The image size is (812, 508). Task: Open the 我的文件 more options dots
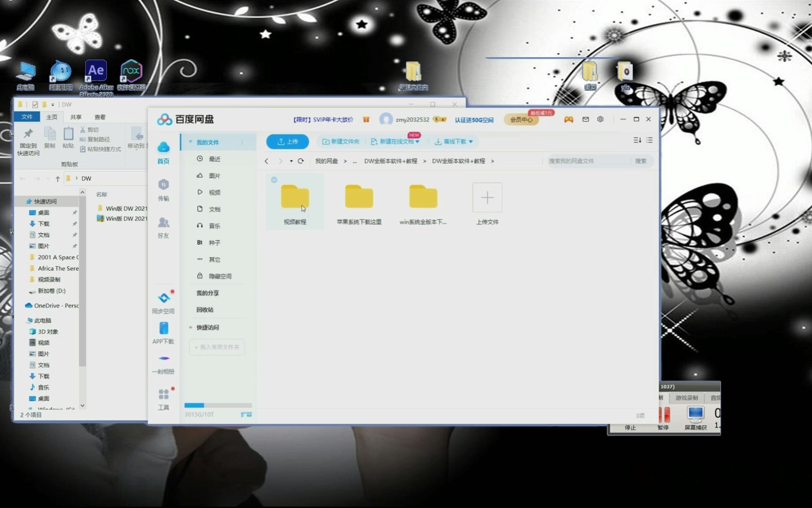pos(242,142)
